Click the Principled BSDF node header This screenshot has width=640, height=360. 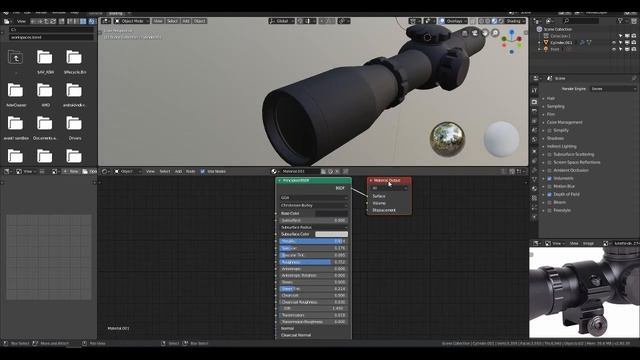point(313,180)
